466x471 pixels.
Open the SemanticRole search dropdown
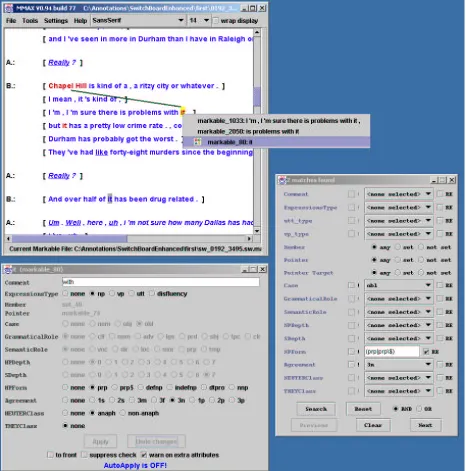coord(399,312)
